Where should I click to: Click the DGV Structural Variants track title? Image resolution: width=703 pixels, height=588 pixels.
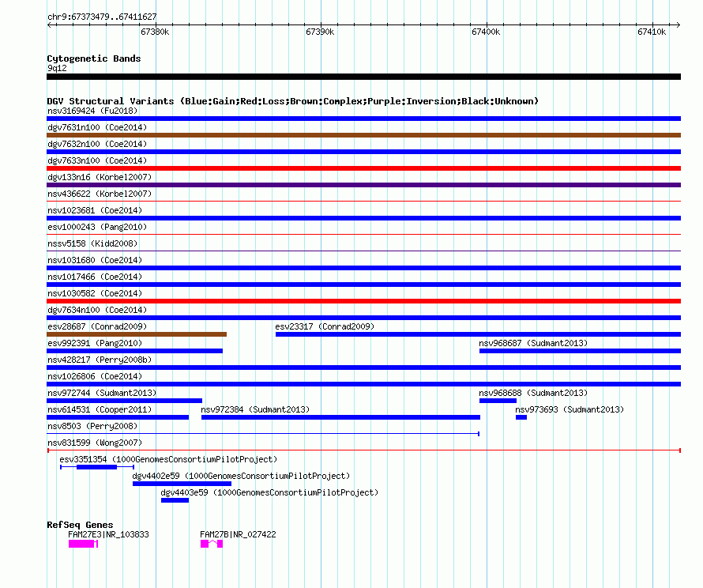coord(293,101)
